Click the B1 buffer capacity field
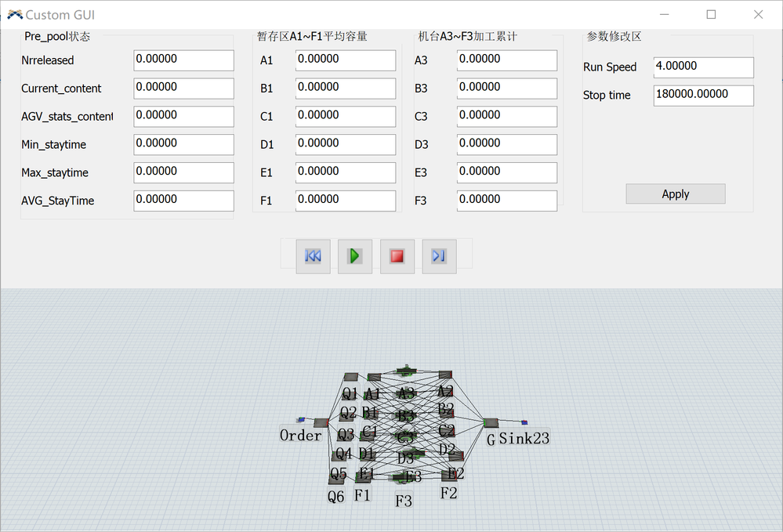Viewport: 783px width, 532px height. coord(346,88)
